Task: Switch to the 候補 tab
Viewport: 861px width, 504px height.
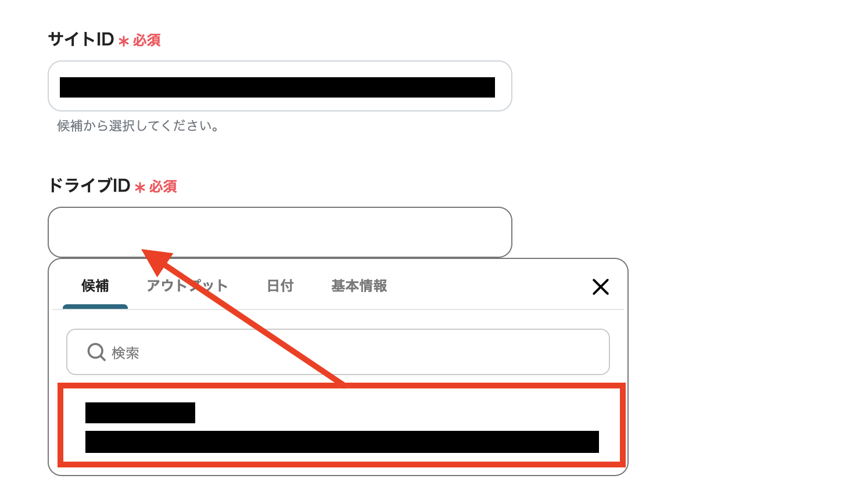Action: click(x=95, y=286)
